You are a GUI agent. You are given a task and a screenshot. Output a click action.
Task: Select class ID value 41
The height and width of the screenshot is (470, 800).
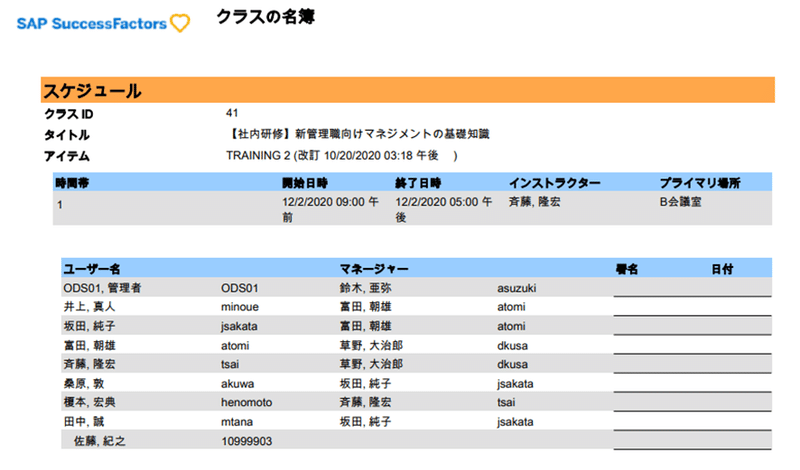232,113
